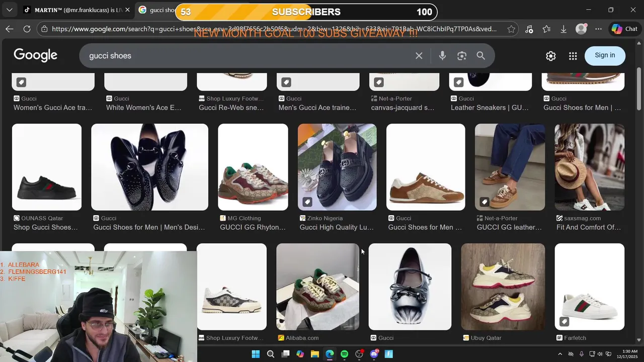Open browser Settings and more menu

tap(598, 29)
